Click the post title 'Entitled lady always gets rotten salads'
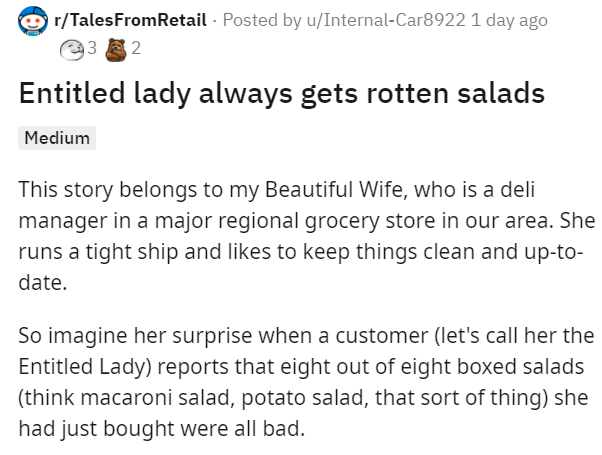The image size is (602, 455). tap(283, 94)
